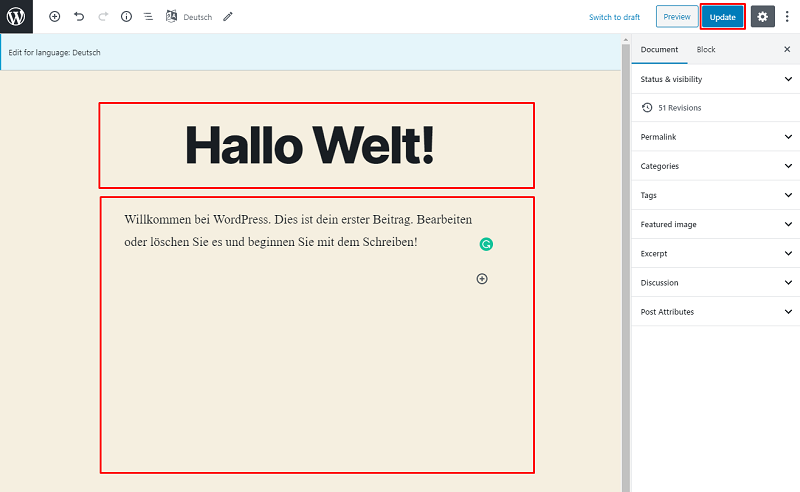Screen dimensions: 800x492
Task: Undo the last change
Action: click(x=79, y=17)
